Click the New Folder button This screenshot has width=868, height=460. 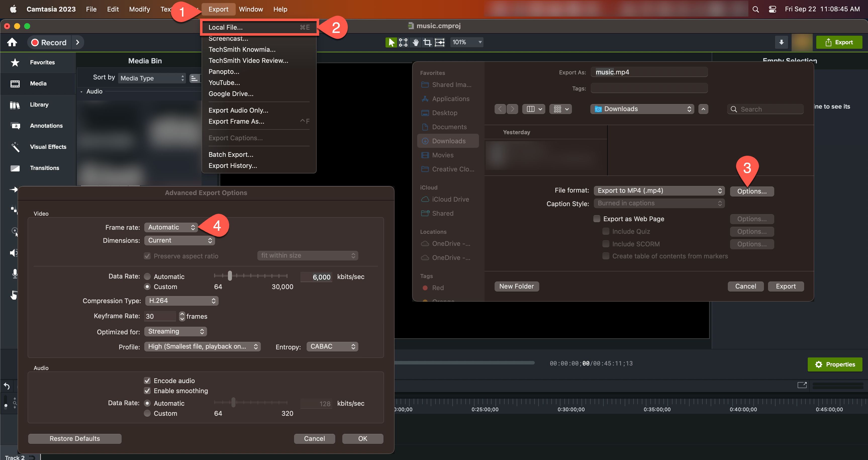pos(516,286)
